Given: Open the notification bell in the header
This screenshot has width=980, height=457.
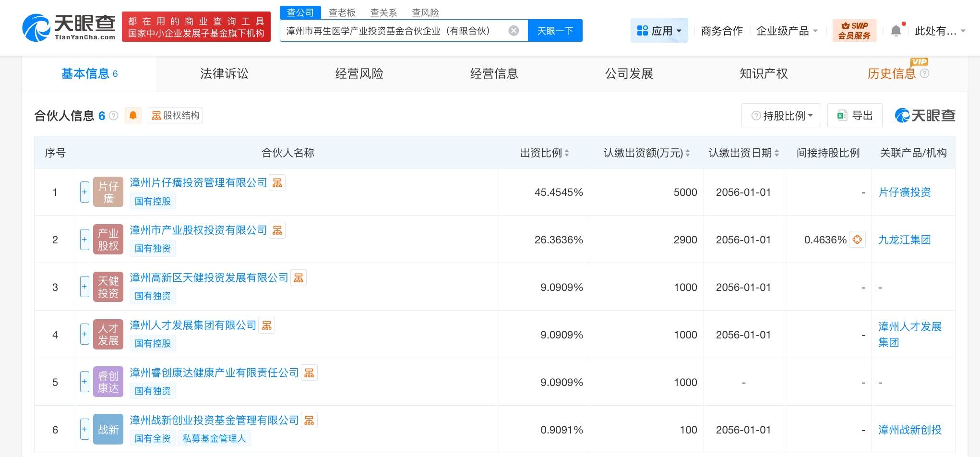Looking at the screenshot, I should 896,31.
